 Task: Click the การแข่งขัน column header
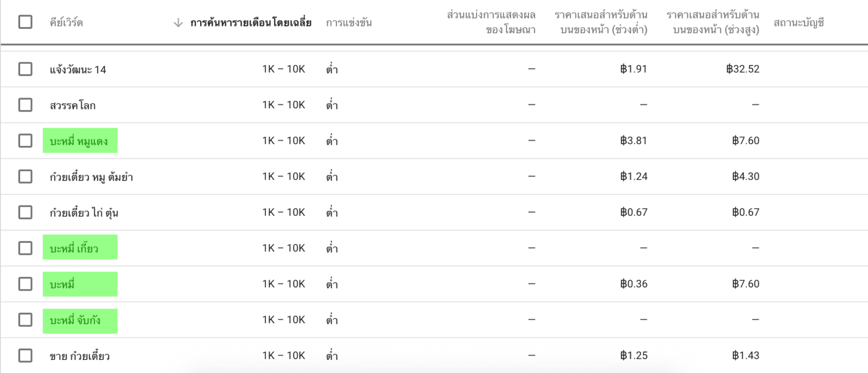(x=349, y=23)
